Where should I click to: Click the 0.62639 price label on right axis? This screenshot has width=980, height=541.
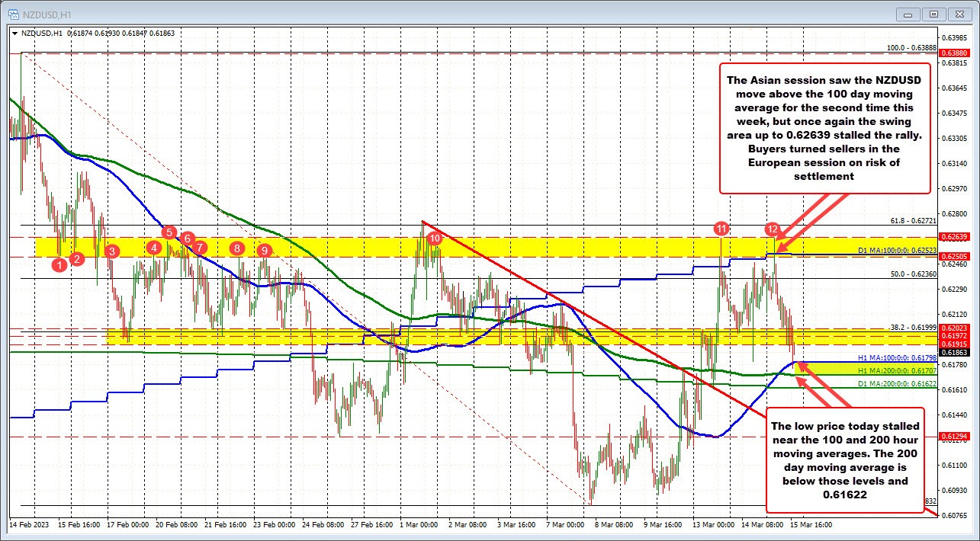[x=953, y=236]
